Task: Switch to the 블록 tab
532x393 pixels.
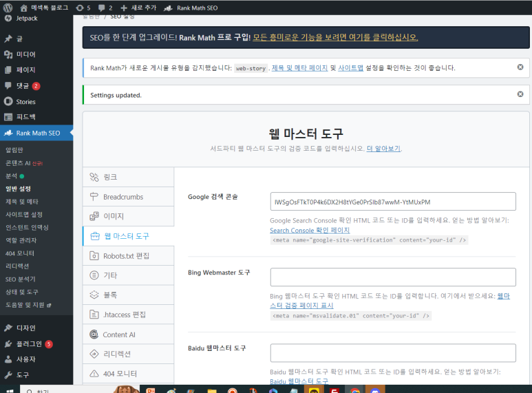Action: coord(128,295)
